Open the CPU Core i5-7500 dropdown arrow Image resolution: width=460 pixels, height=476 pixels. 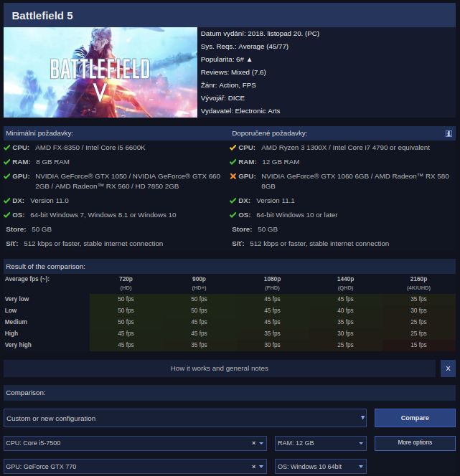[x=261, y=443]
